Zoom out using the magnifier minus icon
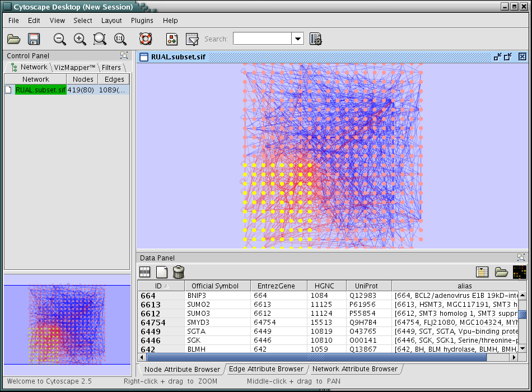Viewport: 532px width, 392px height. [x=59, y=39]
